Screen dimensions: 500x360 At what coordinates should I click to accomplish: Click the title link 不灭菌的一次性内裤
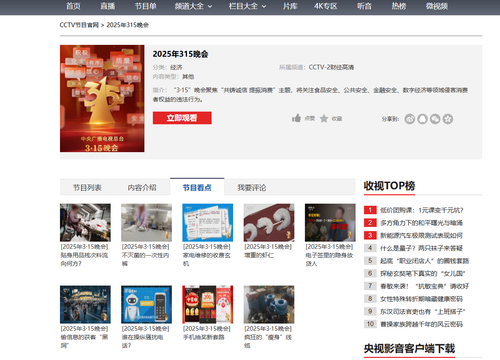point(146,255)
